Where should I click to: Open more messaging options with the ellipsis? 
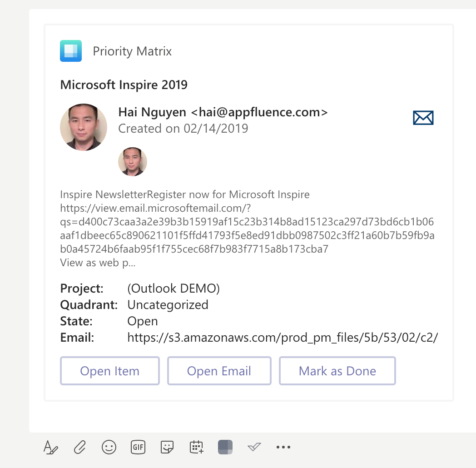pos(283,447)
